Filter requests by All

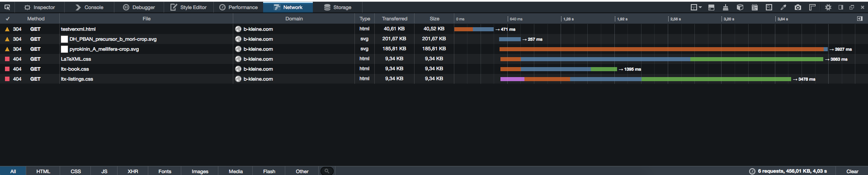point(13,171)
